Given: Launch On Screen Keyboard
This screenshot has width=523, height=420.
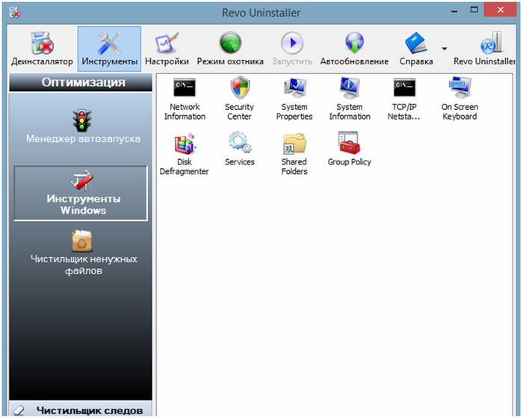Looking at the screenshot, I should click(x=459, y=90).
